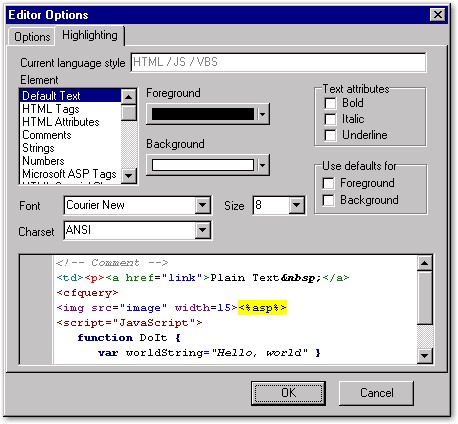The image size is (458, 424).
Task: Click preview scroll up arrow
Action: pos(424,264)
